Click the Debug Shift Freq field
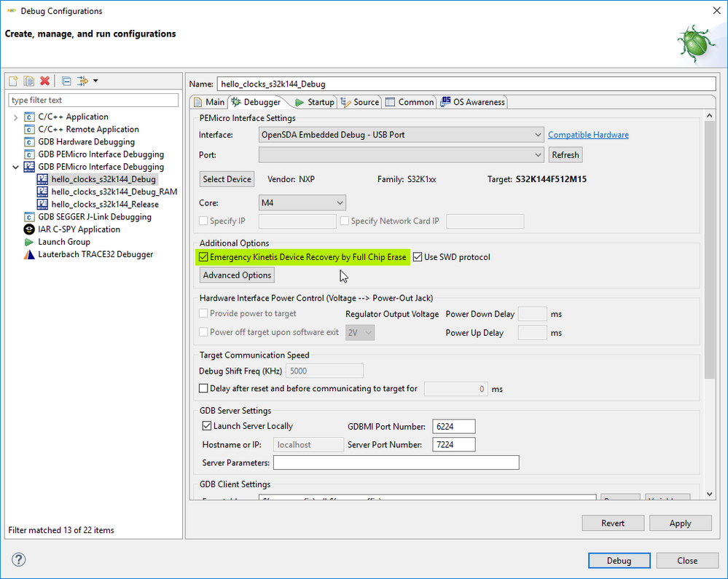 [324, 371]
